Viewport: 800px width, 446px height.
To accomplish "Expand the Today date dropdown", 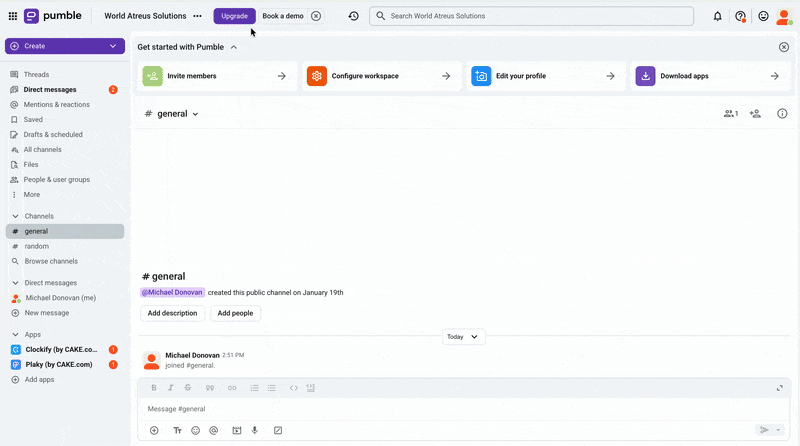I will (463, 337).
